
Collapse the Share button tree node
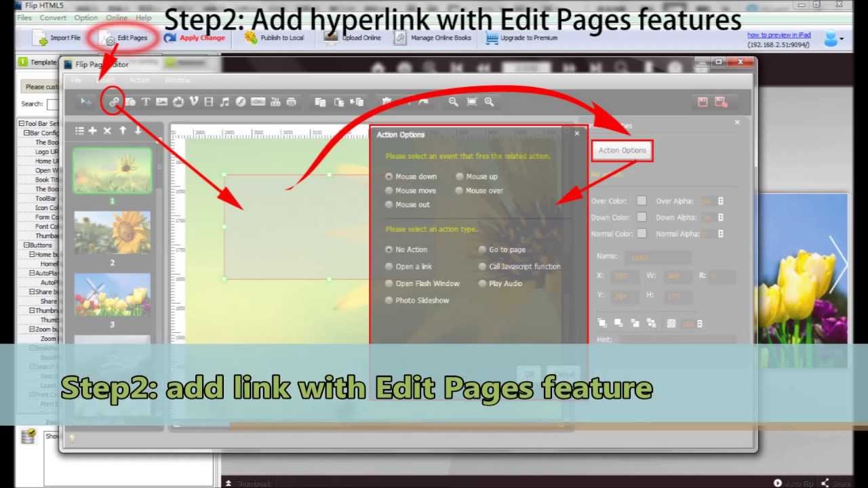(x=32, y=291)
